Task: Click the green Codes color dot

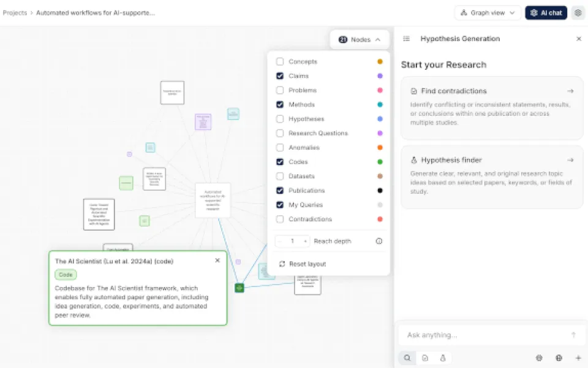Action: 380,162
